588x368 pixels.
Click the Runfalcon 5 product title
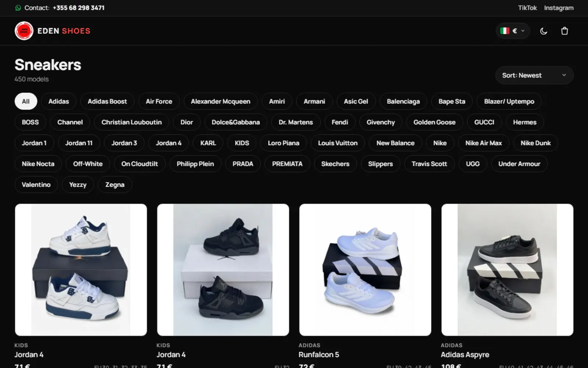tap(319, 355)
